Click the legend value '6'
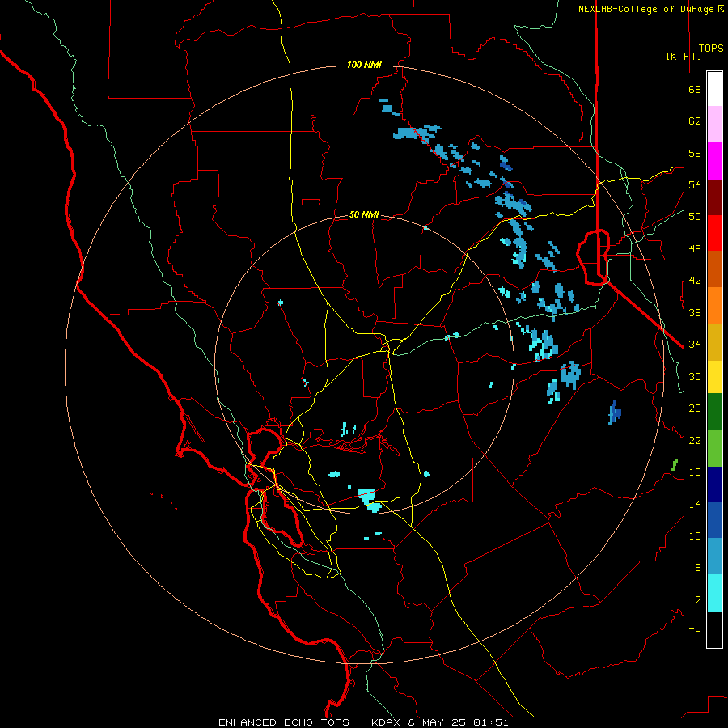Image resolution: width=728 pixels, height=728 pixels. pyautogui.click(x=698, y=568)
